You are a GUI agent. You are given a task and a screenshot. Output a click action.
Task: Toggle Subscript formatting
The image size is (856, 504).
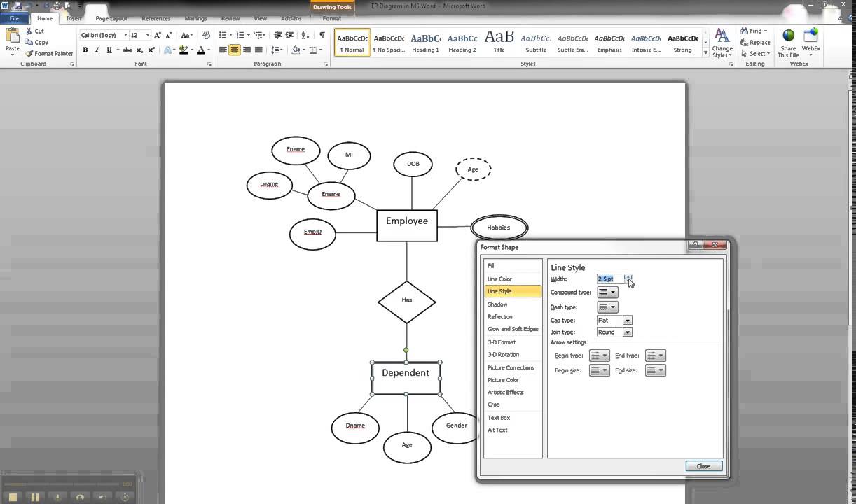140,50
